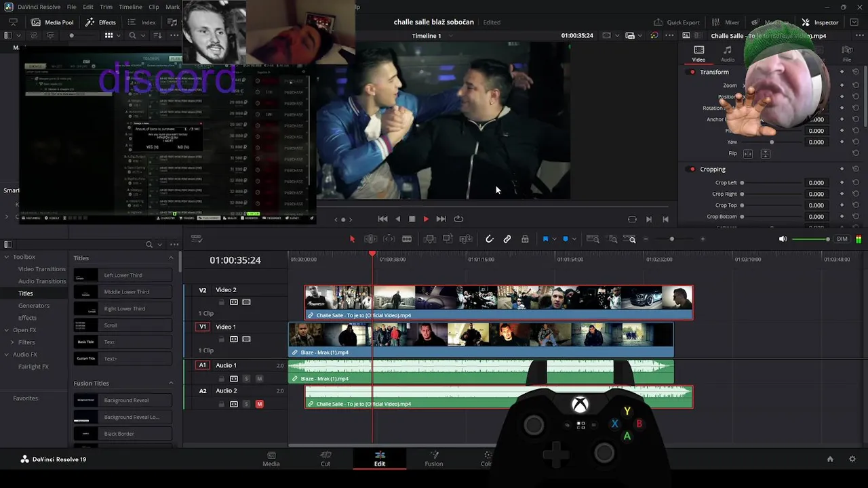Open the File menu
The image size is (868, 488).
[x=71, y=7]
